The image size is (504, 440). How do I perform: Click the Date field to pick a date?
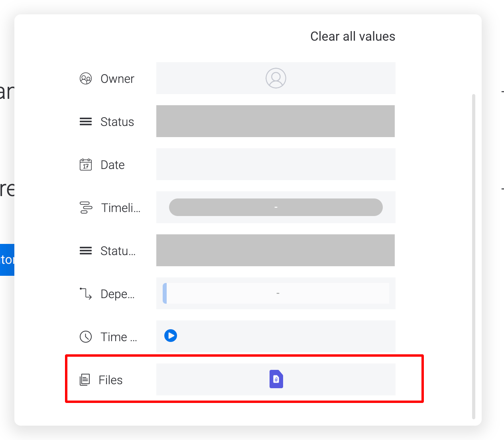pyautogui.click(x=276, y=164)
